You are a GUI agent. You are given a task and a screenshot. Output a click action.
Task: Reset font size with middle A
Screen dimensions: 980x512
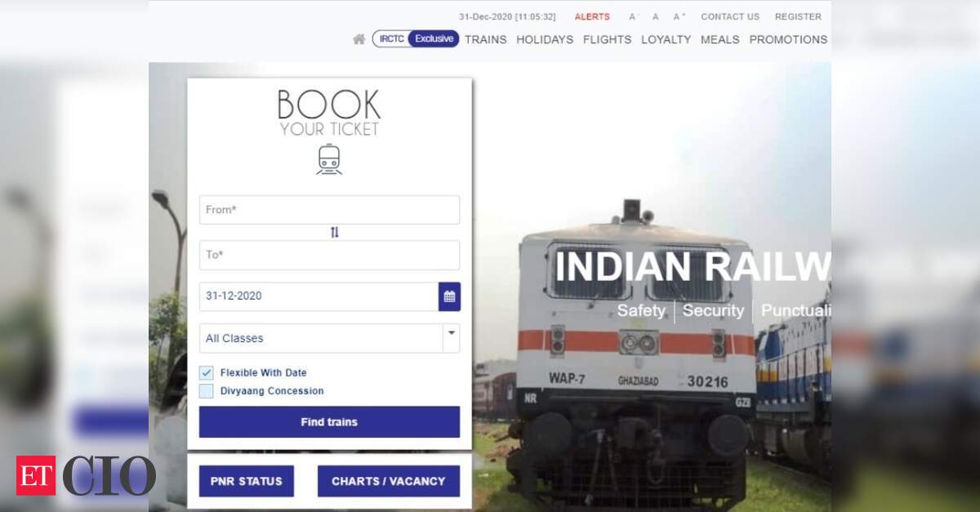point(655,16)
